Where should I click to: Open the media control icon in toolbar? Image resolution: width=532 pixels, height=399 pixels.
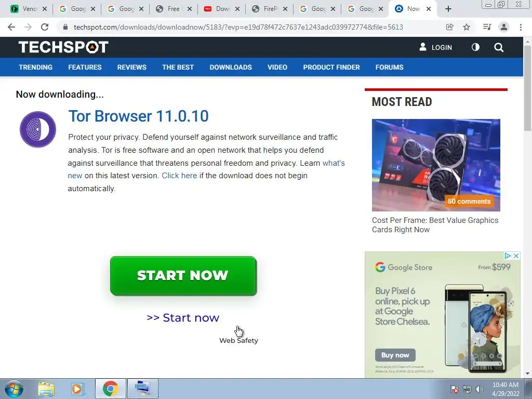pyautogui.click(x=487, y=27)
